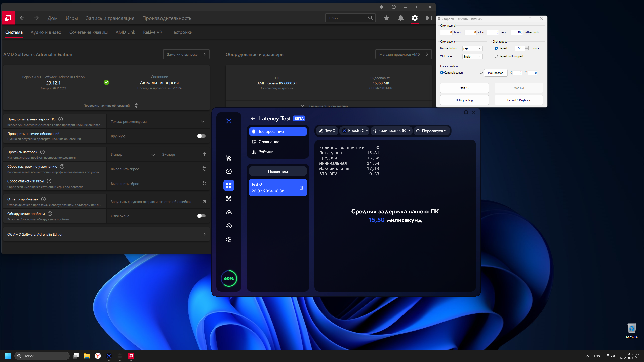This screenshot has width=644, height=362.
Task: Open the BoosterX settings gear in sidebar
Action: 229,240
